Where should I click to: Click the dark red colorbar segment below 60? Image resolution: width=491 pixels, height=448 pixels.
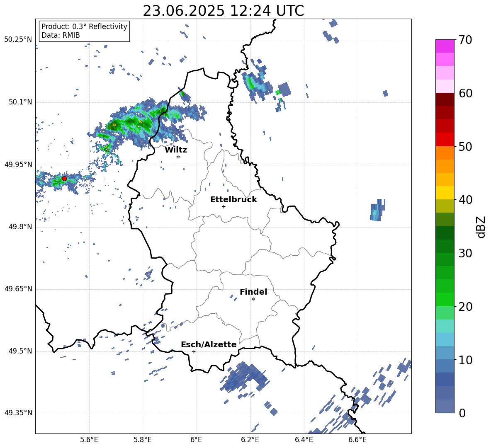pyautogui.click(x=445, y=99)
